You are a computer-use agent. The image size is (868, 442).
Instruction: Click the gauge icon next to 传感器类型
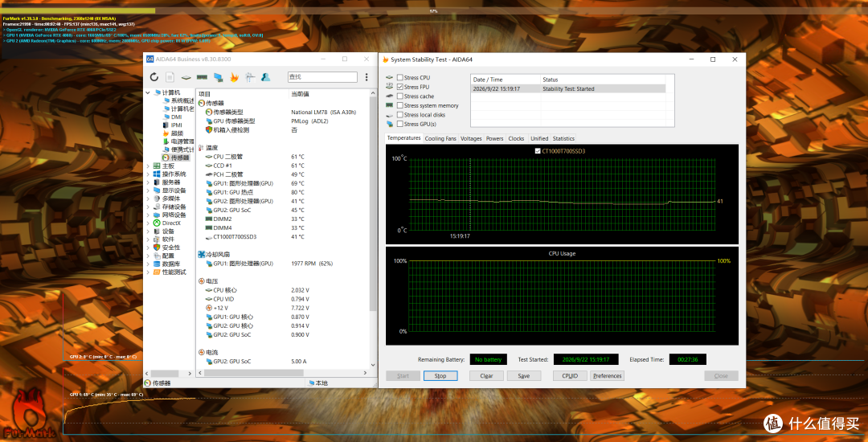(x=209, y=112)
